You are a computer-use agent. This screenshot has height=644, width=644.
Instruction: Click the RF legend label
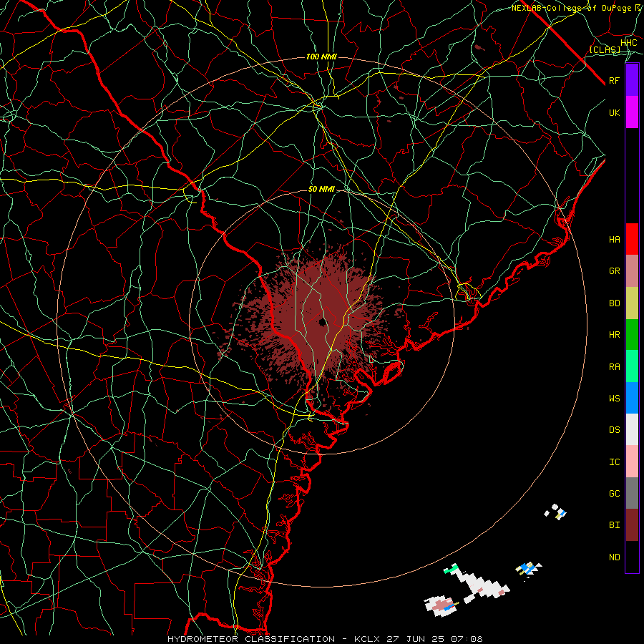(x=614, y=80)
